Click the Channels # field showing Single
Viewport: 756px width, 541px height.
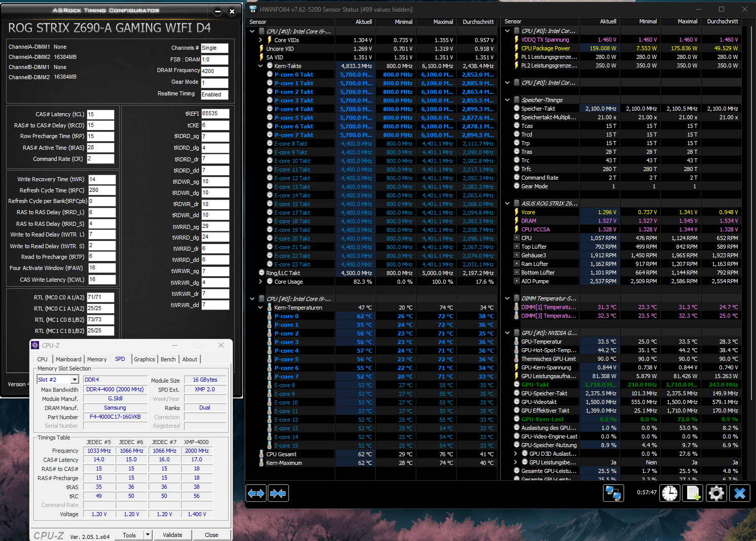[214, 48]
